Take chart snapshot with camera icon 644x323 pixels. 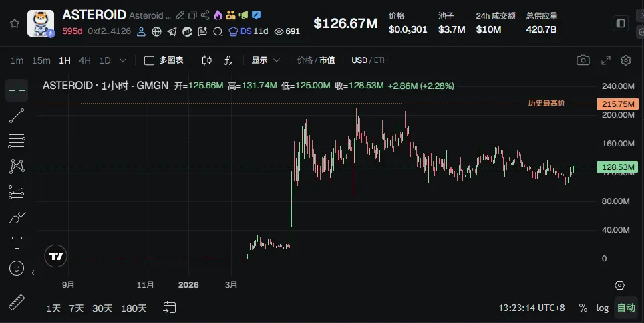click(x=583, y=60)
